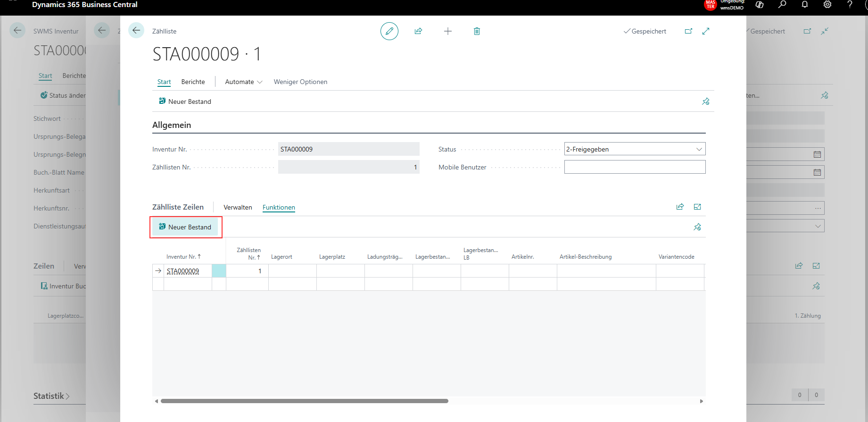Open the Berichte tab in Zählliste
The height and width of the screenshot is (422, 868).
point(193,82)
